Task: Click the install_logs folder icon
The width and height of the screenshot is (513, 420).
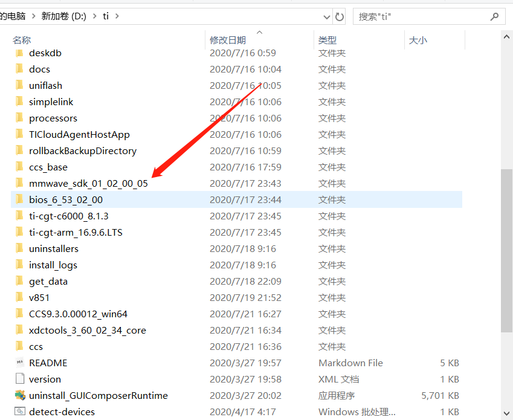Action: [19, 265]
